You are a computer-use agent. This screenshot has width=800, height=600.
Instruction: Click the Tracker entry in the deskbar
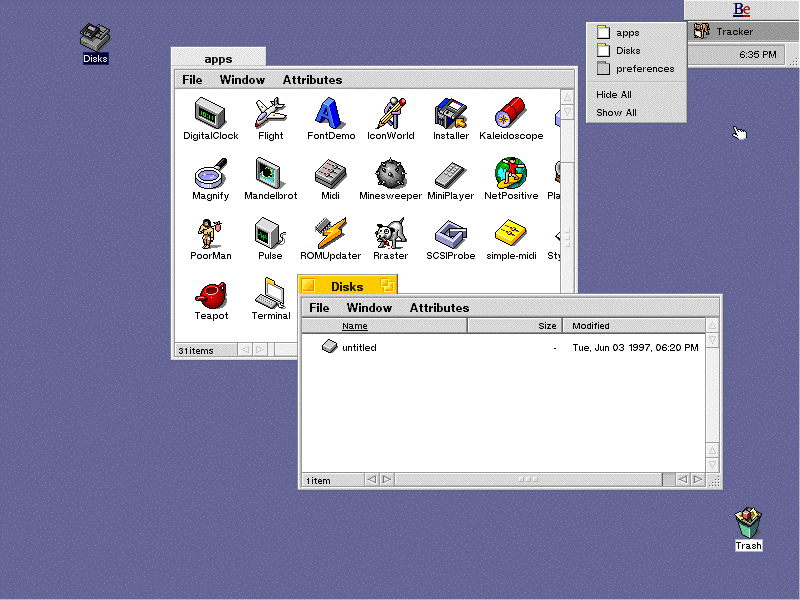click(x=743, y=32)
